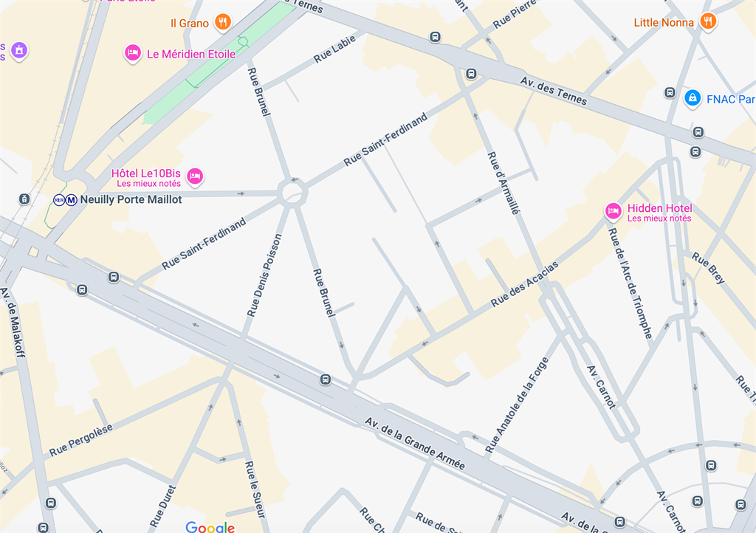Open the Il Grano restaurant pin
This screenshot has width=756, height=533.
tap(222, 21)
